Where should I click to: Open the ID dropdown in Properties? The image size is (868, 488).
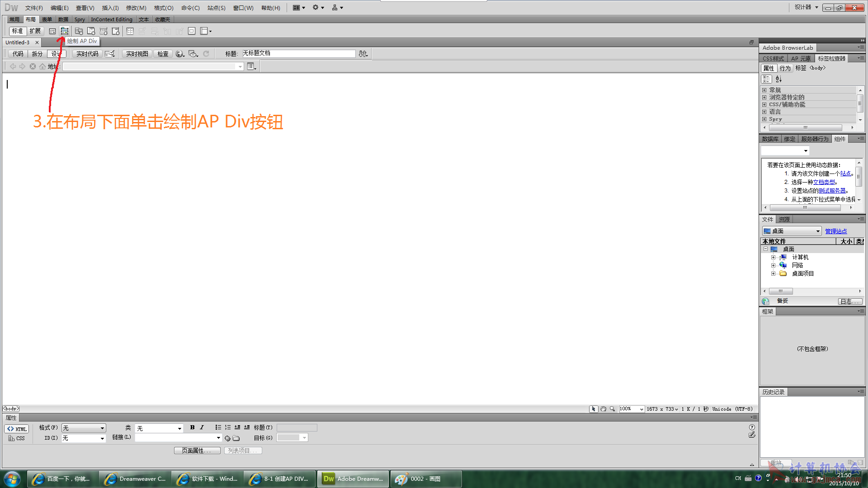tap(84, 438)
